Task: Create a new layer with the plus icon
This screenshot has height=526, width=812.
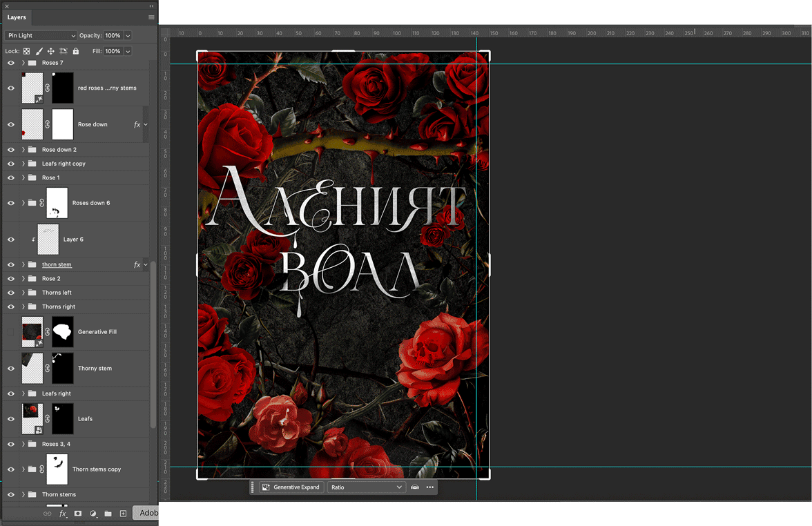Action: point(124,514)
